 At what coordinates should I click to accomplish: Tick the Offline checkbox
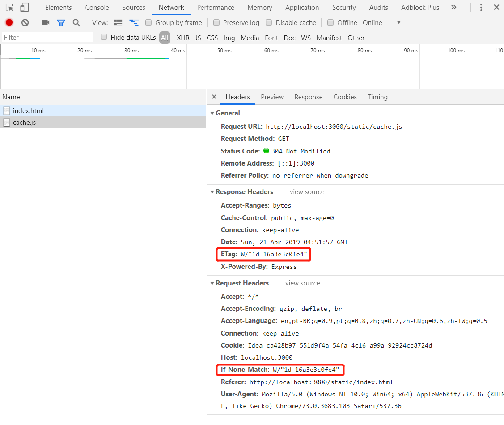pyautogui.click(x=330, y=22)
